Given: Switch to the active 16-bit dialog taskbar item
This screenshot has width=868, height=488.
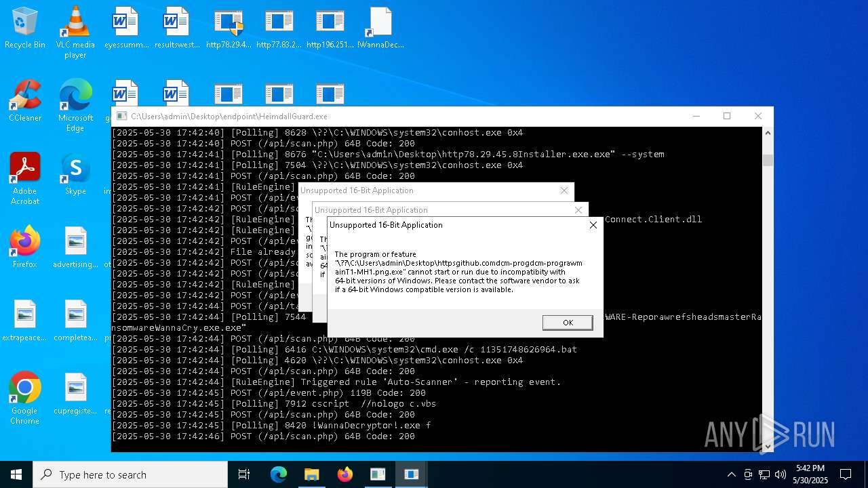Looking at the screenshot, I should [411, 474].
